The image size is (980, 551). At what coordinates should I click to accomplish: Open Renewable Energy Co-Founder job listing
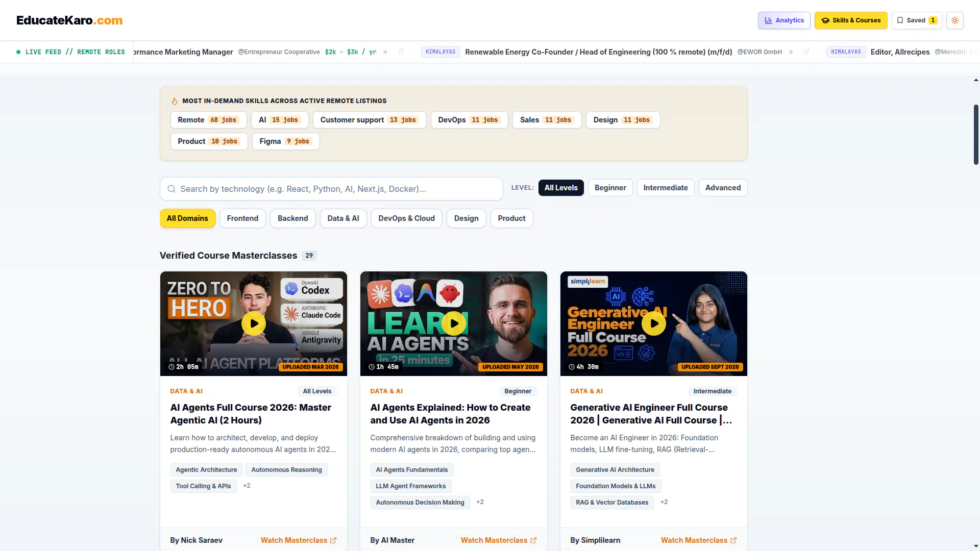(x=599, y=52)
